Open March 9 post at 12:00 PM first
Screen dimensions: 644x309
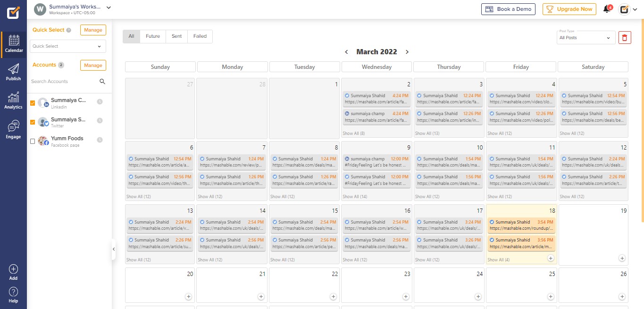[x=376, y=162]
